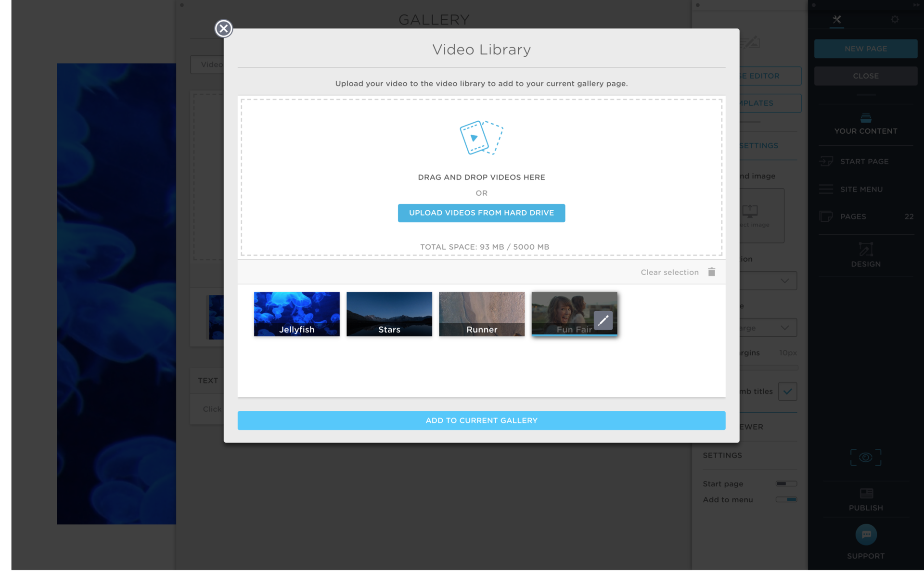Click the Templates button behind dialog
924x584 pixels.
[x=770, y=103]
